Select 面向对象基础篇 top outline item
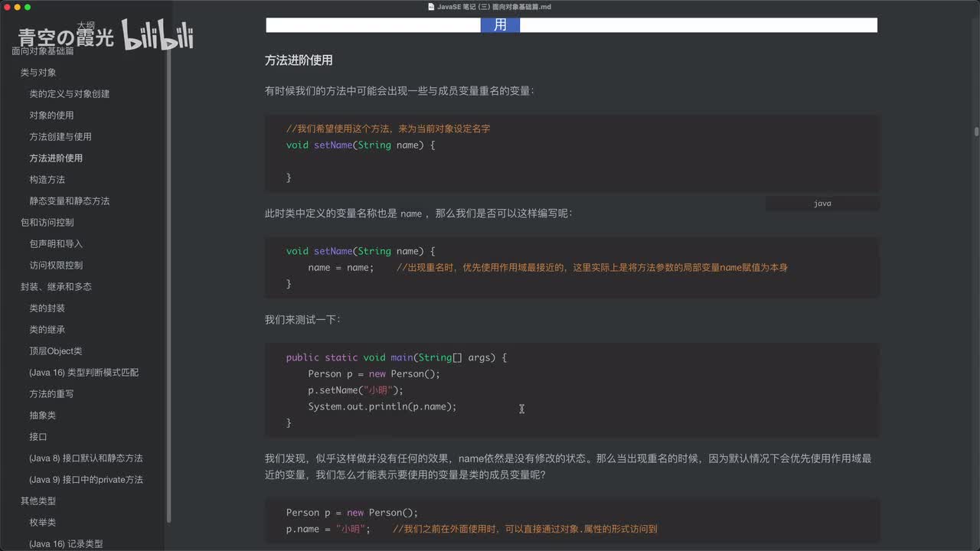 pyautogui.click(x=43, y=51)
